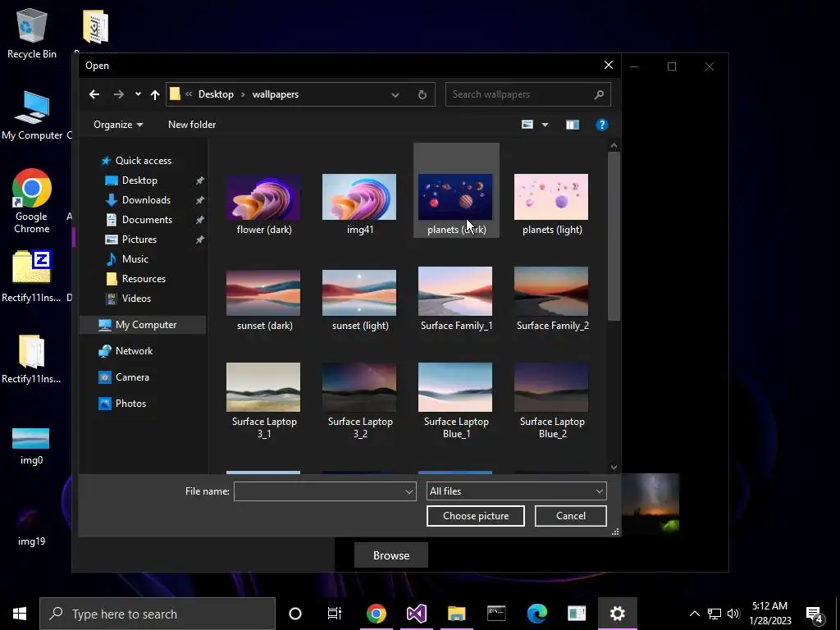This screenshot has height=630, width=840.
Task: Click the scrollbar down arrow
Action: click(614, 468)
